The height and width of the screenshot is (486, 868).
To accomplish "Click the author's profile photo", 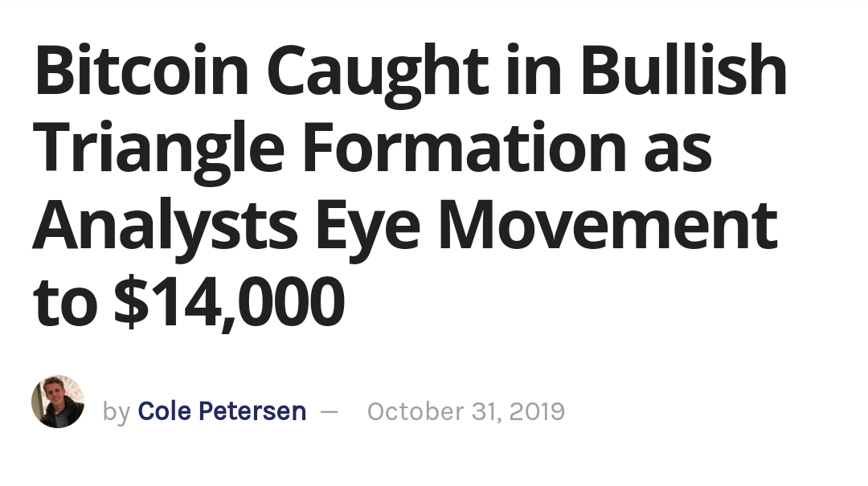I will click(x=58, y=402).
